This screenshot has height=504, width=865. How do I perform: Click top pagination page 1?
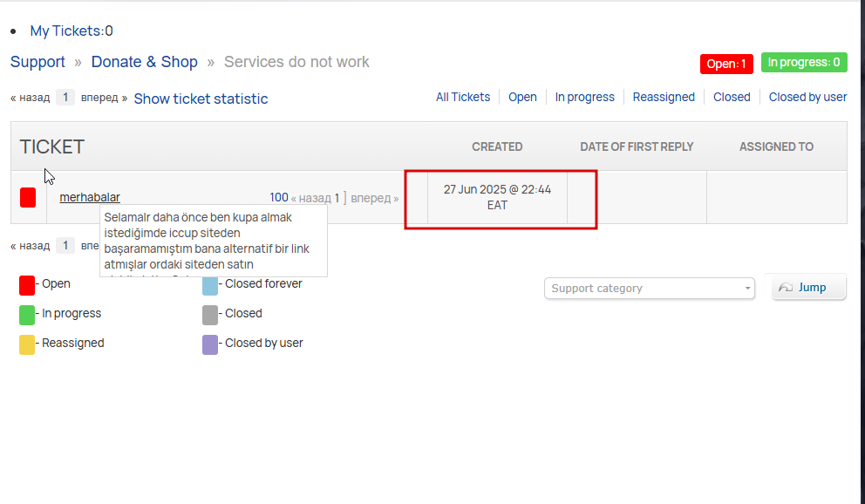pyautogui.click(x=65, y=98)
